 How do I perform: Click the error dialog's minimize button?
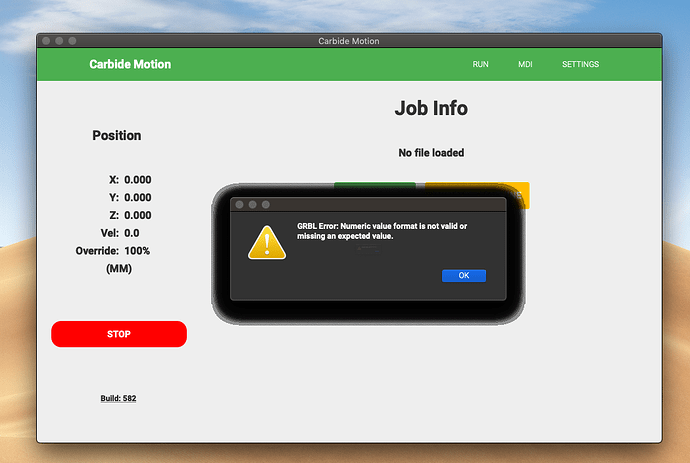pos(253,205)
